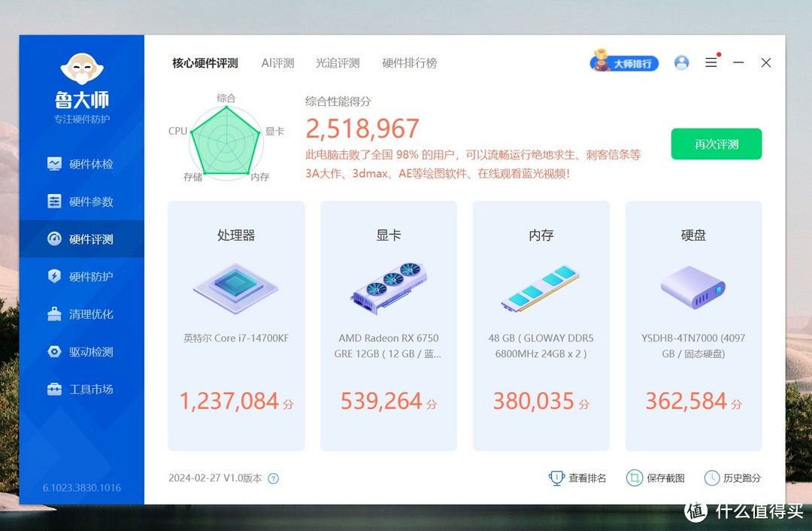Click 再次评测 green button
This screenshot has width=812, height=531.
[717, 144]
